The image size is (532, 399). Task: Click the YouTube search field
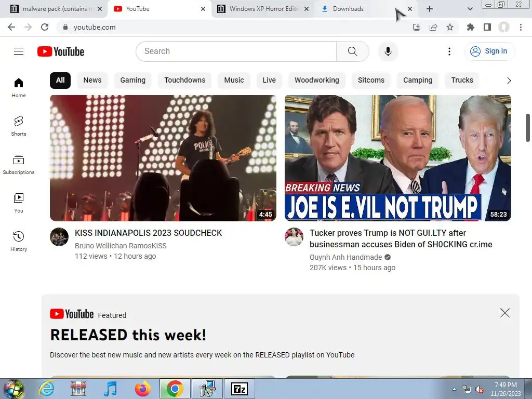(x=236, y=51)
